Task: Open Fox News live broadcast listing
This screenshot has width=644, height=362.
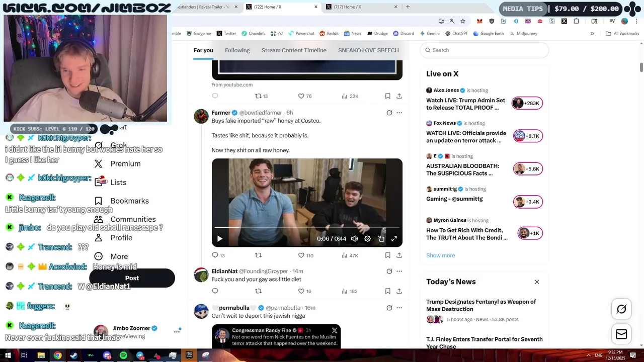Action: coord(484,132)
